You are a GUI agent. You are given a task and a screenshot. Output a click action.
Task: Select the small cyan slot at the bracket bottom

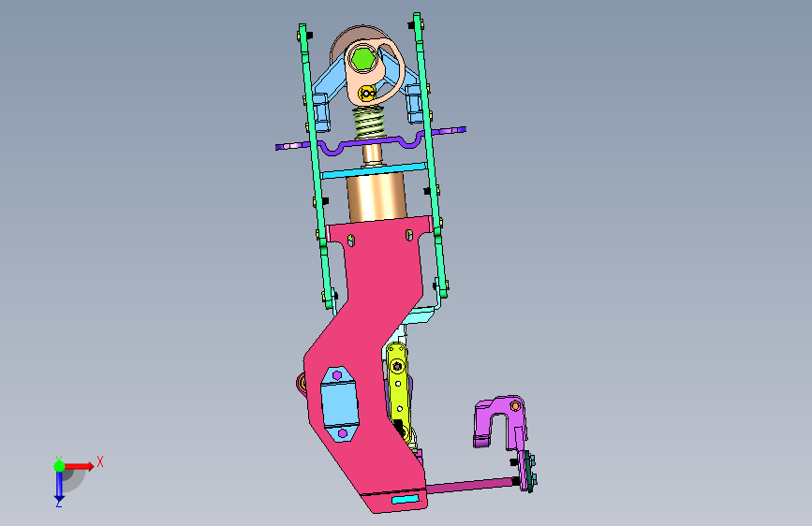405,500
